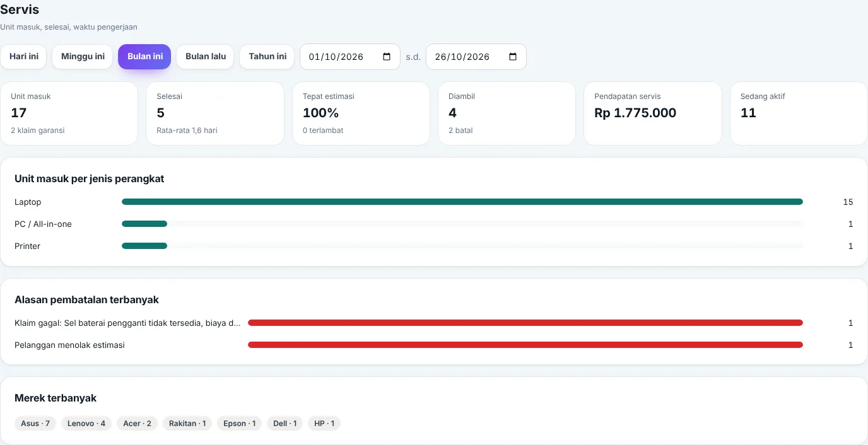Click the "Unit masuk, selesai, waktu pengerjaan" subtitle
The height and width of the screenshot is (445, 868).
coord(69,27)
